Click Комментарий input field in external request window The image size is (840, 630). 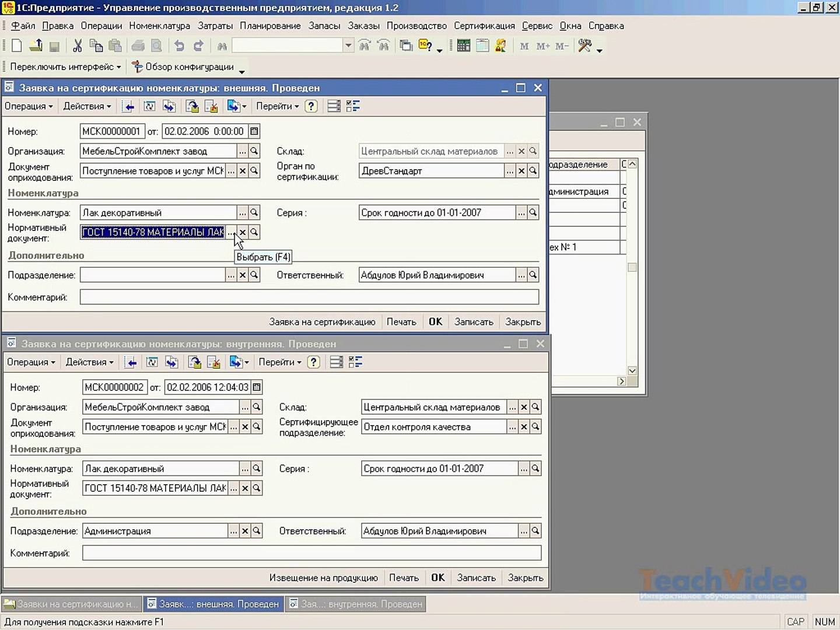pyautogui.click(x=309, y=297)
